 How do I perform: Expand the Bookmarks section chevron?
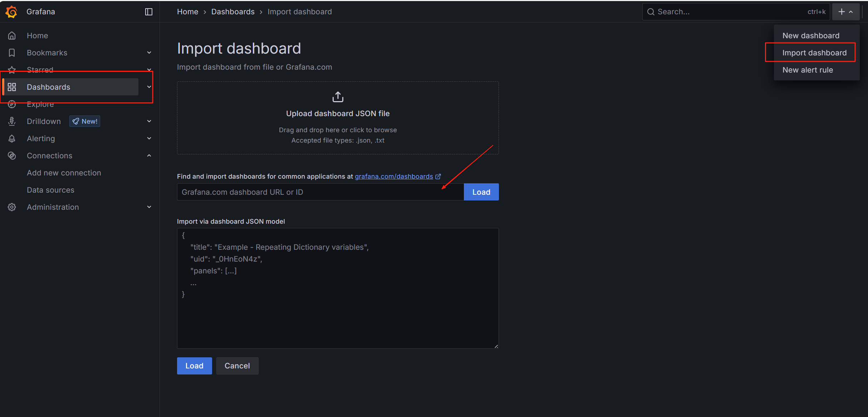(149, 53)
